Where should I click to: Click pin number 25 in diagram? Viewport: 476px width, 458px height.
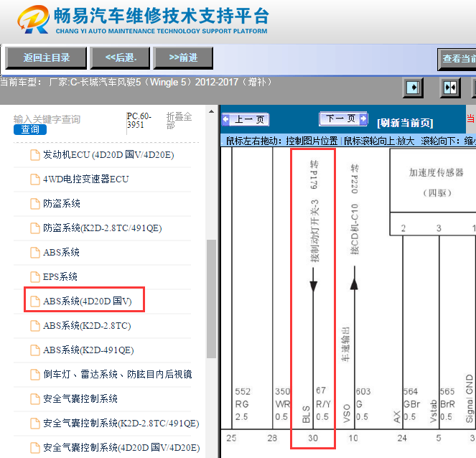pos(231,438)
